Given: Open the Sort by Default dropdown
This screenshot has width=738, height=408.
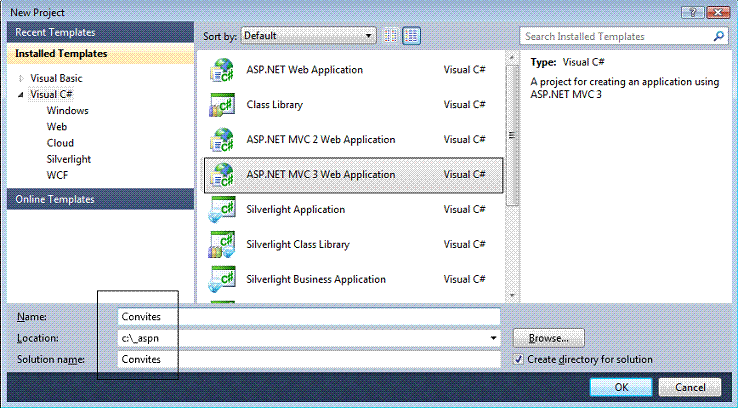Looking at the screenshot, I should click(308, 36).
